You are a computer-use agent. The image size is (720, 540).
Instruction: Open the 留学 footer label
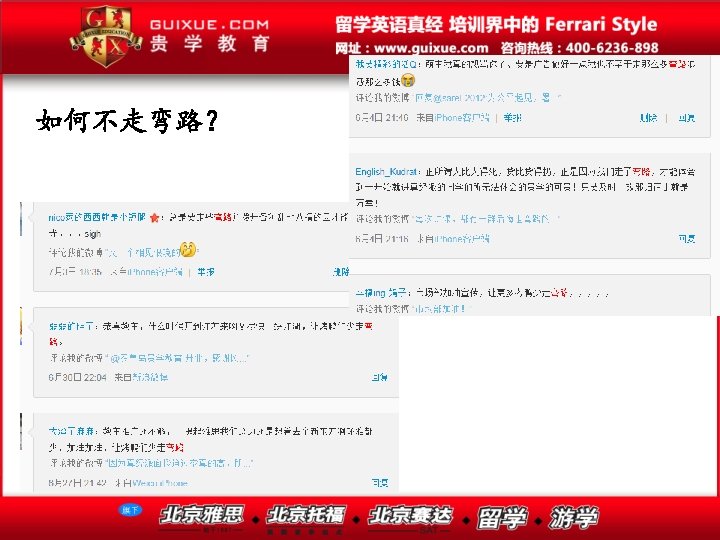tap(502, 518)
